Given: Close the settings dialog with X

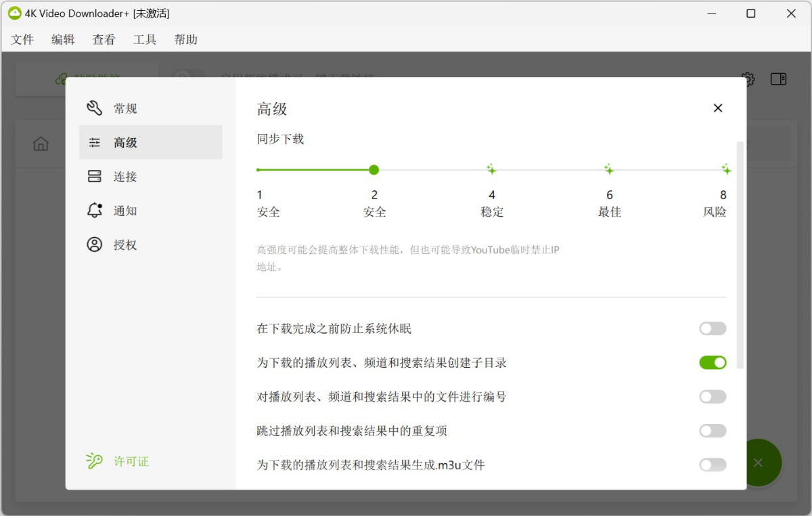Looking at the screenshot, I should point(718,108).
